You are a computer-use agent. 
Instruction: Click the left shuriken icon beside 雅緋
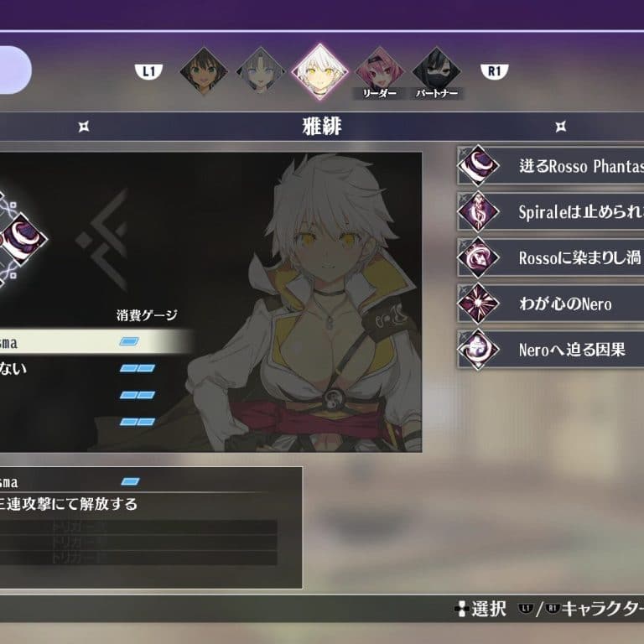[x=84, y=126]
